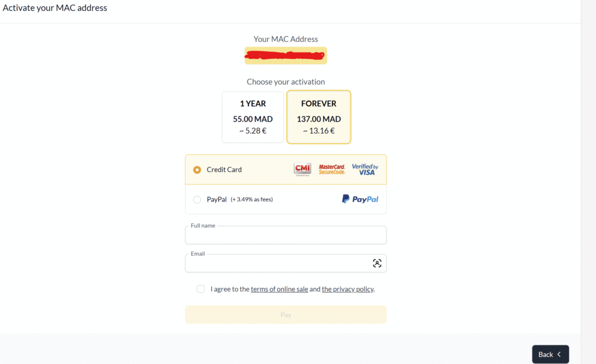Click the Pay button
Viewport: 596px width, 364px height.
286,315
